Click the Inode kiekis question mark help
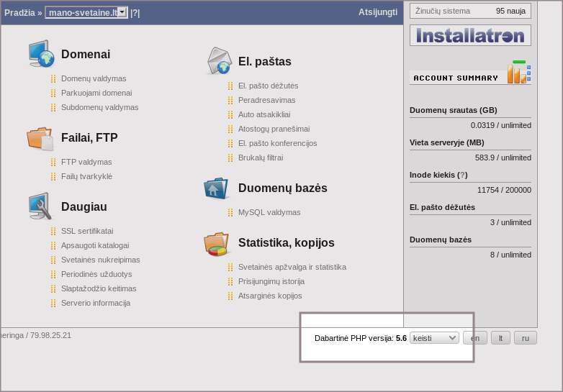563x392 pixels. coord(463,175)
